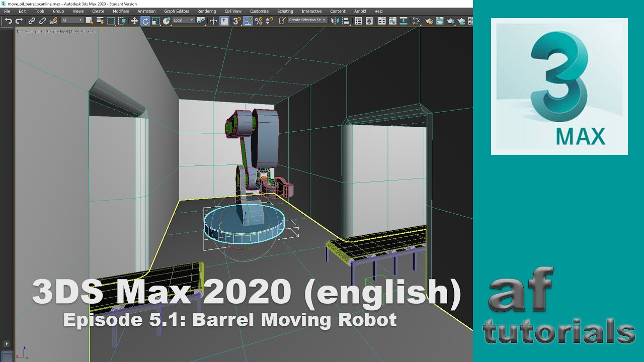Toggle Keyboard Shortcut Override button

point(224,21)
